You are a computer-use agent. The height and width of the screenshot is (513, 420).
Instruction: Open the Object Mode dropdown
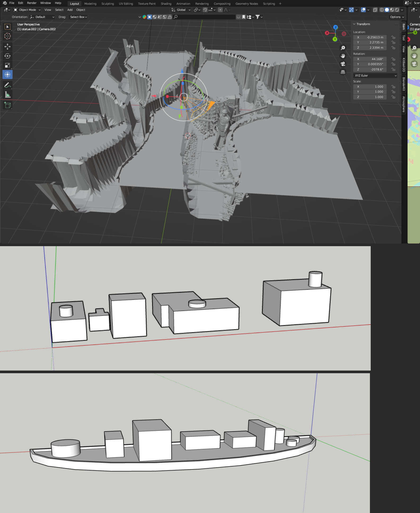click(x=27, y=10)
